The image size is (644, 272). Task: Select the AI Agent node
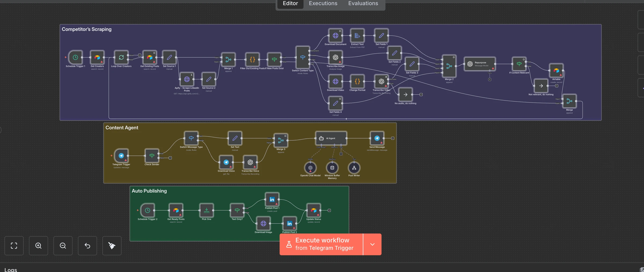click(331, 138)
